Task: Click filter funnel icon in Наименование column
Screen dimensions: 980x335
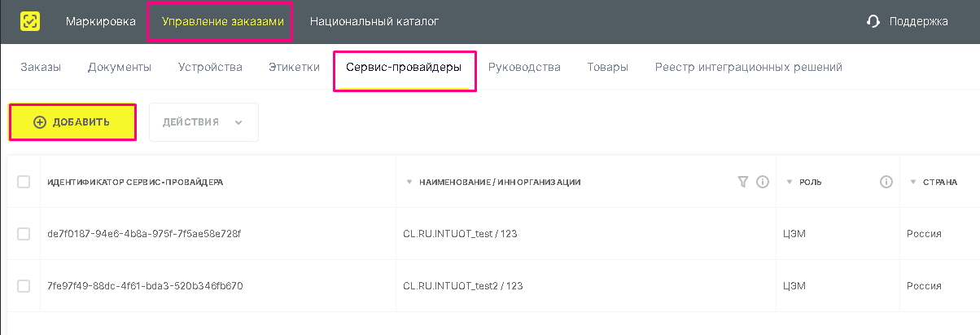Action: coord(742,182)
